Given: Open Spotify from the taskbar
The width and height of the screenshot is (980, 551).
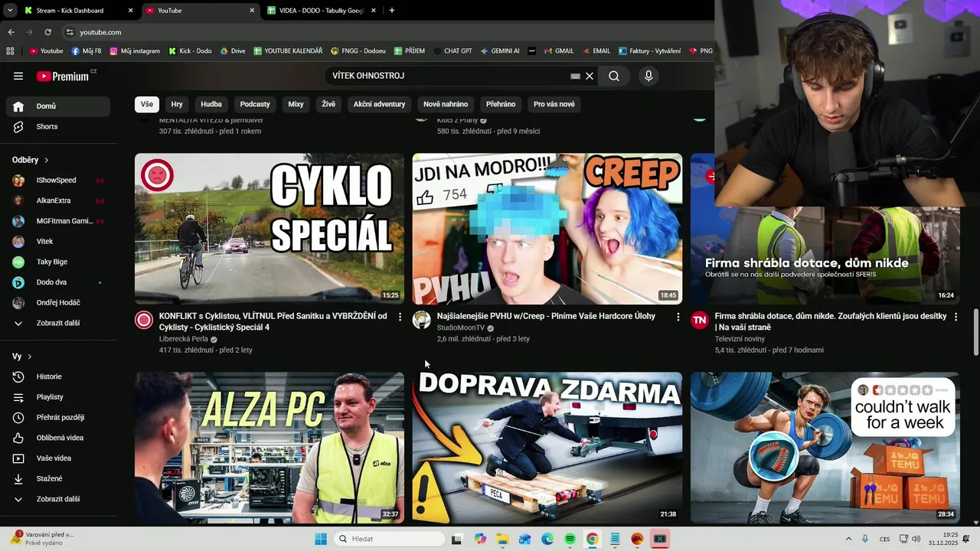Looking at the screenshot, I should [570, 539].
